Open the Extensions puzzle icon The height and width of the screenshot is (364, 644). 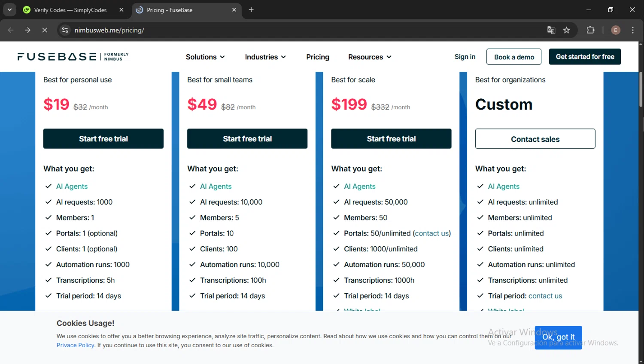tap(591, 30)
